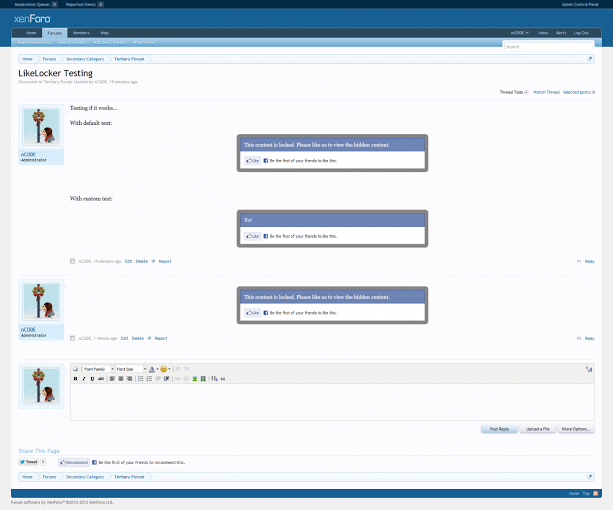Click the RSS feed icon in footer
Screen dimensions: 613x510
[597, 494]
